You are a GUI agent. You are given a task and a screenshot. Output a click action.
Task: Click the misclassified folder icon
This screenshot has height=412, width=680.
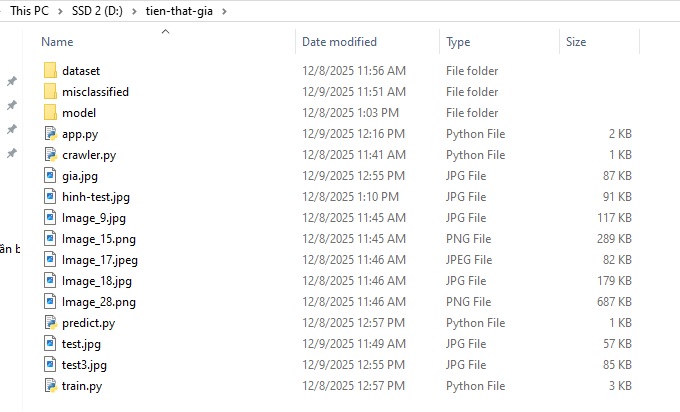pos(51,92)
